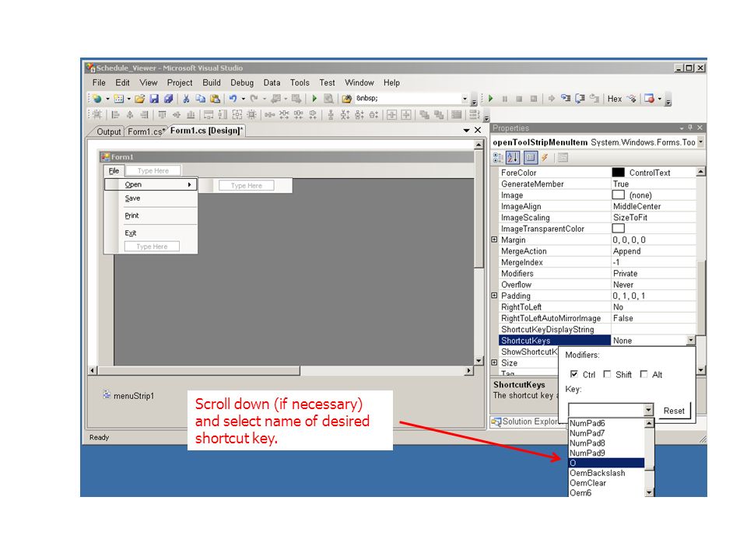Open the Undo history dropdown arrow

pyautogui.click(x=243, y=99)
